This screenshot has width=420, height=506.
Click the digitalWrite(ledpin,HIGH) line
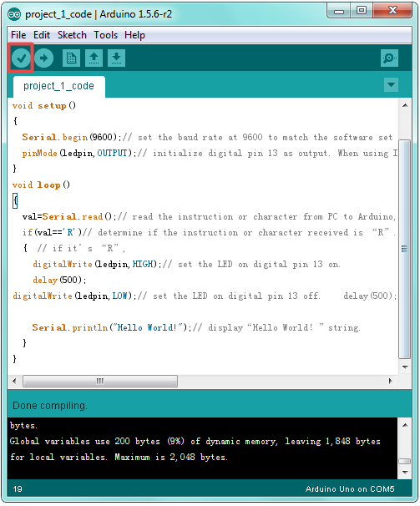(x=186, y=265)
